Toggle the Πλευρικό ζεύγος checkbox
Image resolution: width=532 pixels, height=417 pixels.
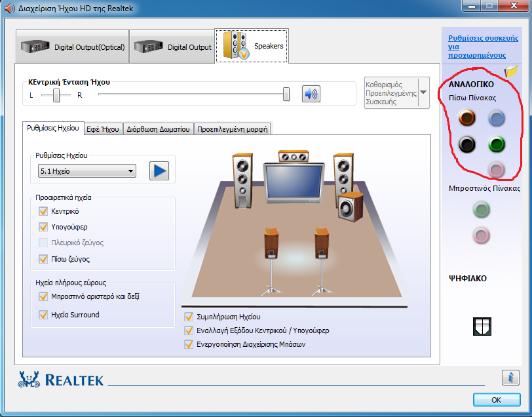click(43, 243)
